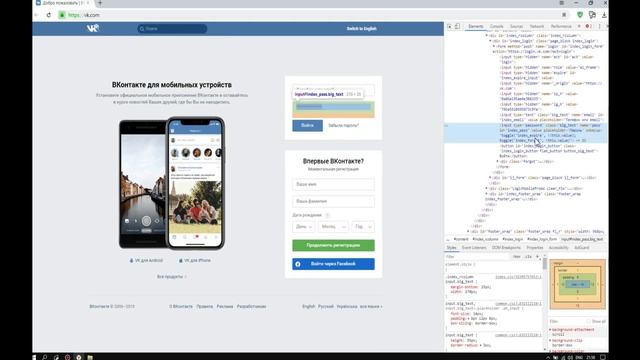The width and height of the screenshot is (640, 360).
Task: Click the Правила footer link
Action: click(x=204, y=307)
